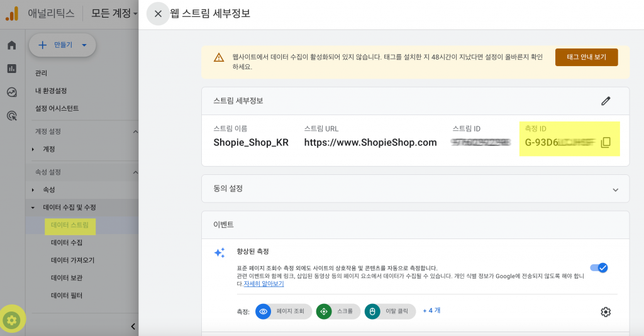Collapse the 데이터 수집 및 수정 tree item

pyautogui.click(x=33, y=208)
